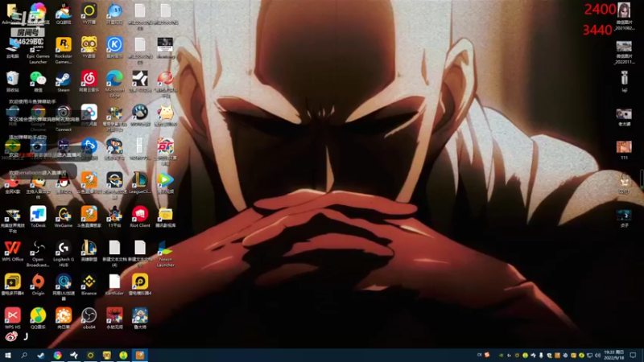The image size is (644, 362).
Task: Click the network tray icon
Action: point(590,356)
